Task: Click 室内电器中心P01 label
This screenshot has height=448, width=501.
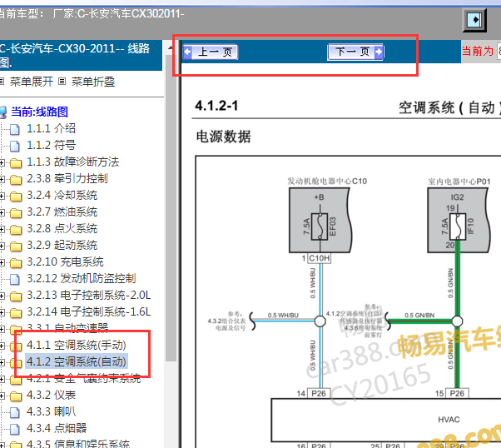Action: 459,182
